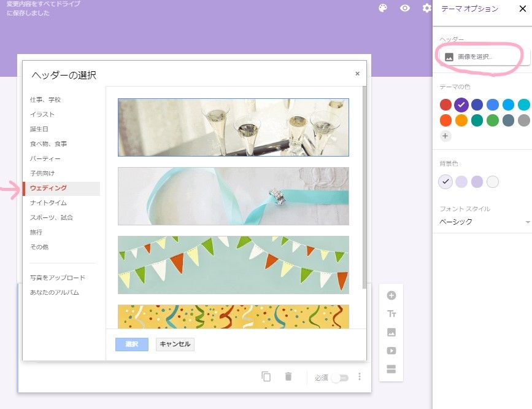Screen dimensions: 532x409
Task: Click the 画像を選択 button
Action: pyautogui.click(x=485, y=56)
